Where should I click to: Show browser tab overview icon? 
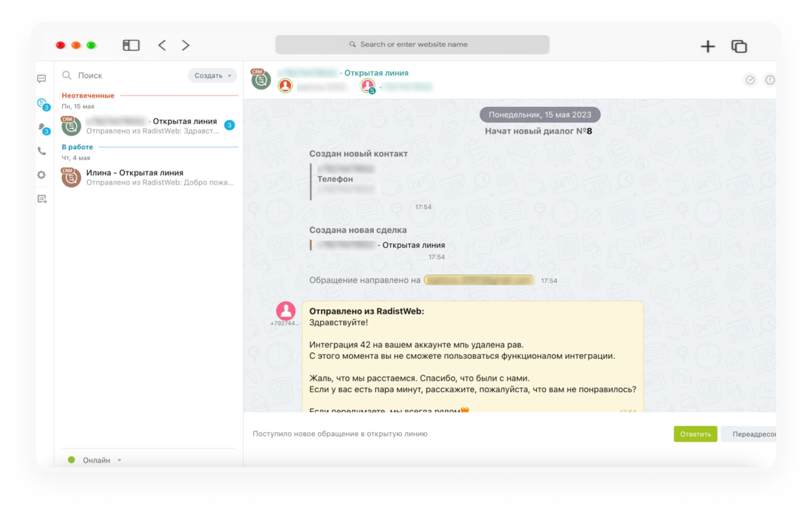739,46
